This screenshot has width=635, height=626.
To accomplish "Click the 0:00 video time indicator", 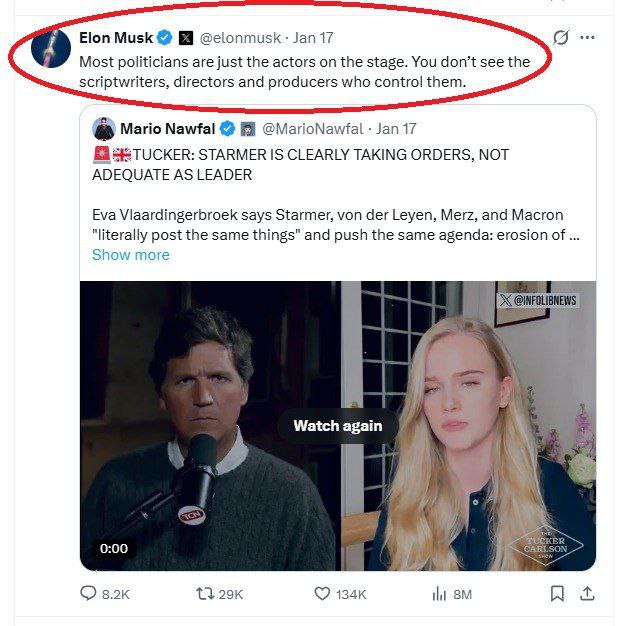I will click(114, 547).
